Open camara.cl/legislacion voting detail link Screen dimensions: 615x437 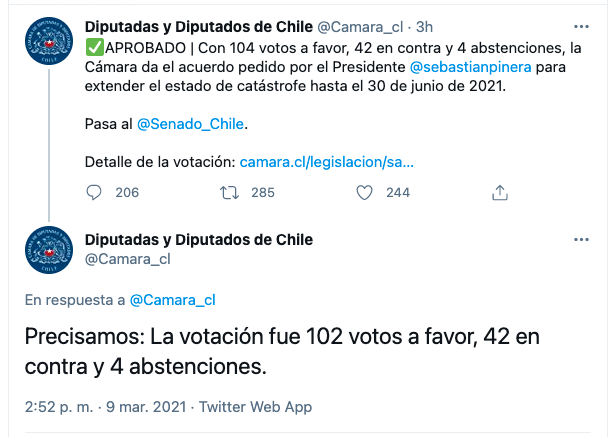tap(327, 162)
